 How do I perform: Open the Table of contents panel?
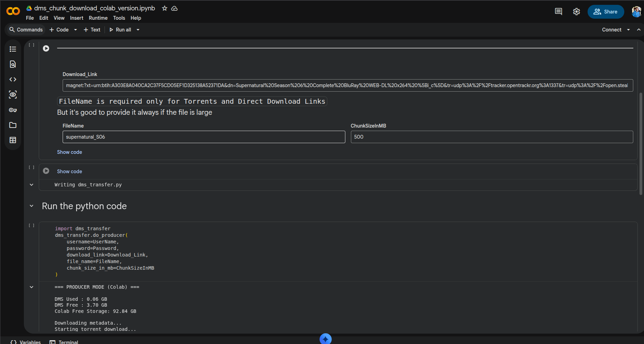tap(13, 49)
